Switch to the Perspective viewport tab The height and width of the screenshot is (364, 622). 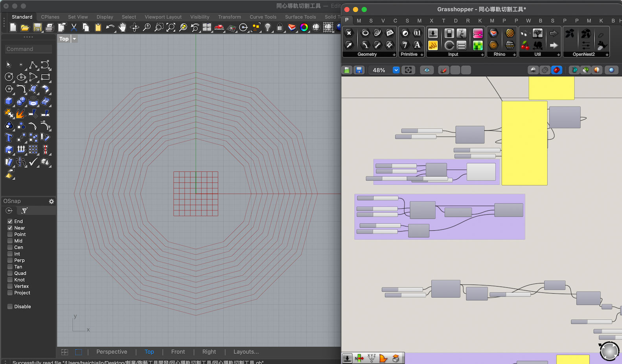point(112,352)
